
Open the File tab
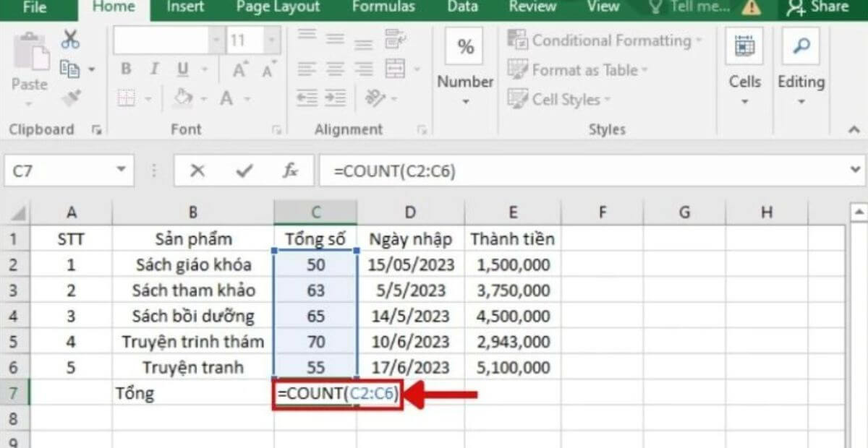coord(34,8)
